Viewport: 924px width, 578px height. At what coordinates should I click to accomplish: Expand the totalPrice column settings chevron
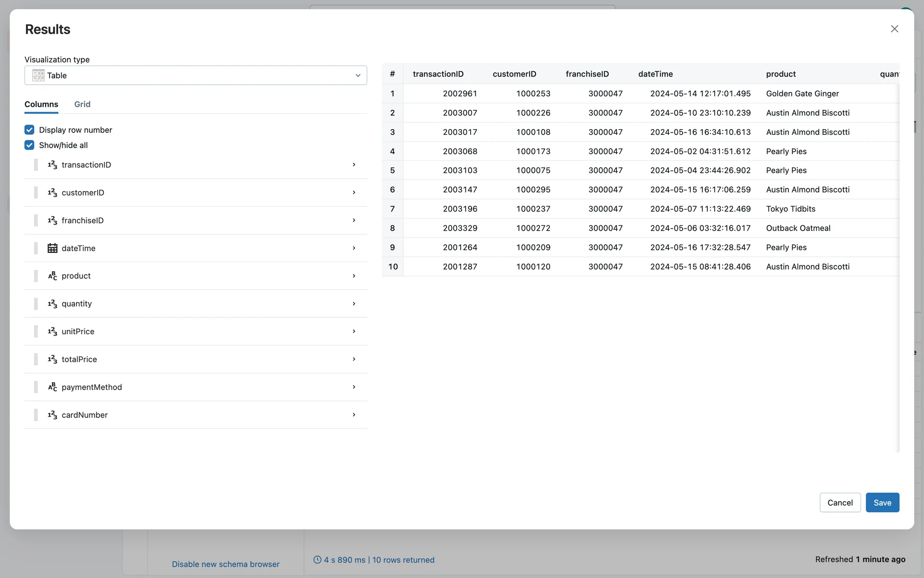(354, 359)
